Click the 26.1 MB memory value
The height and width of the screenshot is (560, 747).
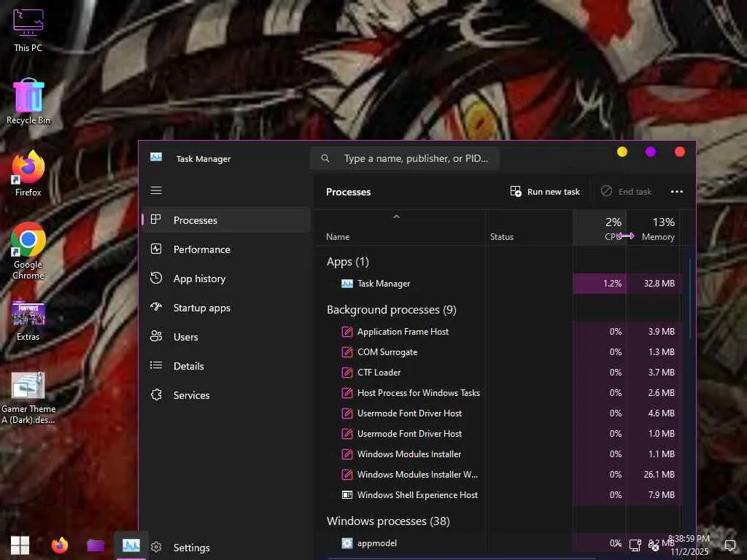tap(659, 475)
